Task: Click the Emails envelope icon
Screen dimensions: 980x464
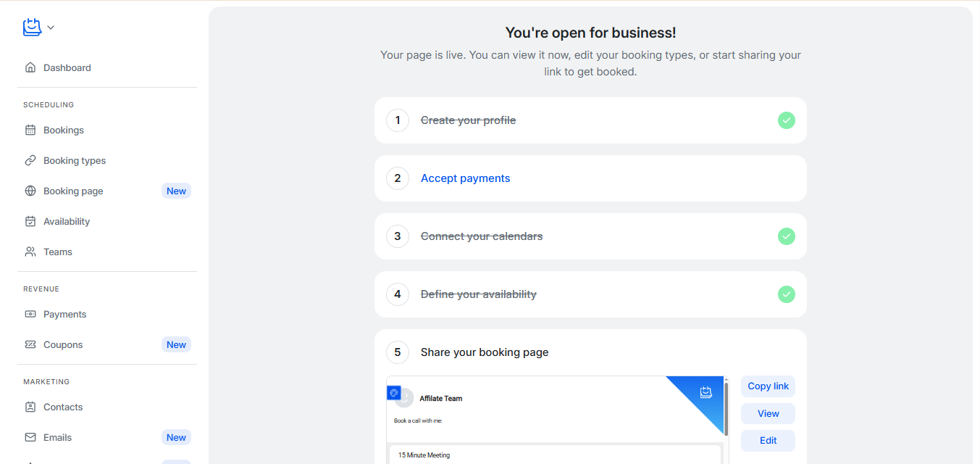Action: [30, 437]
